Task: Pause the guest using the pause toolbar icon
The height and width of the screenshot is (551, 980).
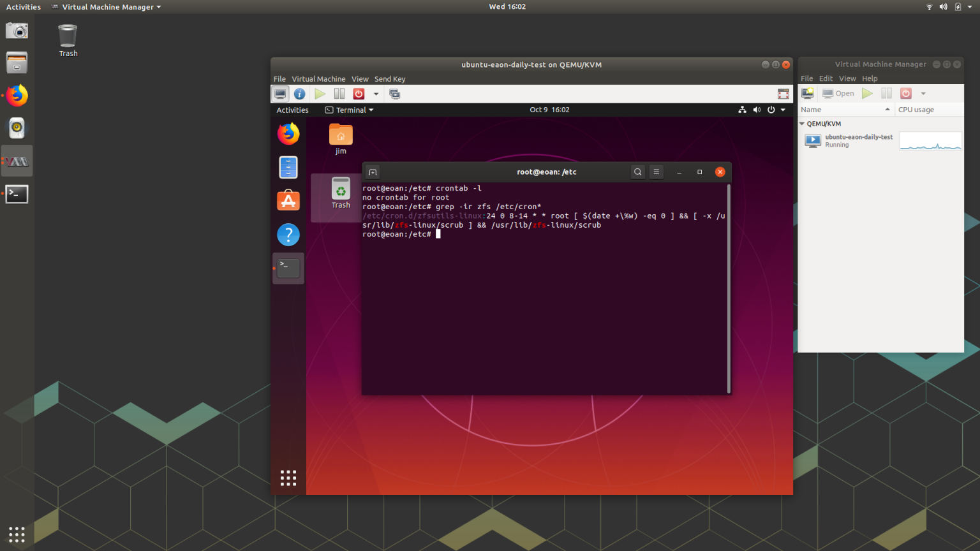Action: (x=339, y=93)
